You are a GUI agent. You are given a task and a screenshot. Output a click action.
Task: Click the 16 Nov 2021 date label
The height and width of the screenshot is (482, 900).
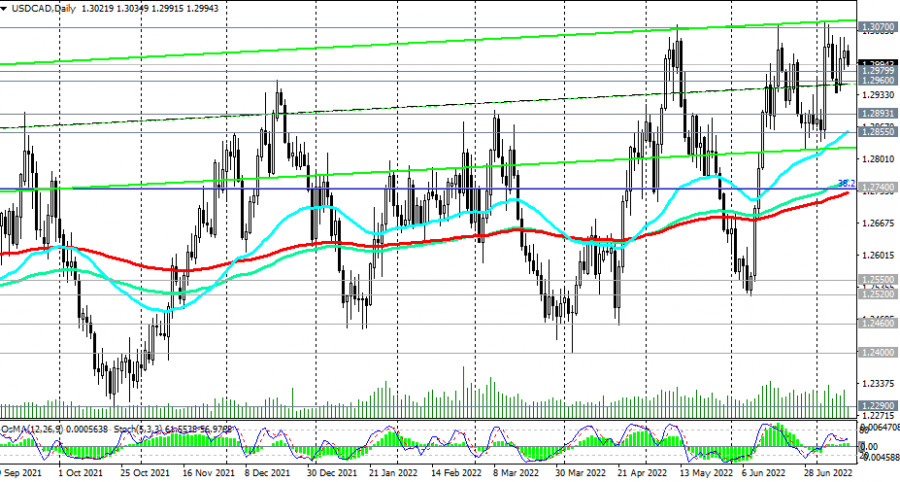208,473
